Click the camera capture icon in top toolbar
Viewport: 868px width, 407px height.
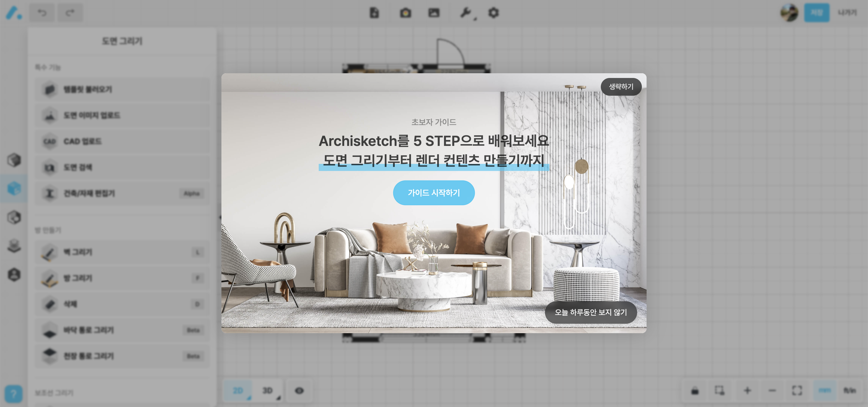[x=405, y=13]
